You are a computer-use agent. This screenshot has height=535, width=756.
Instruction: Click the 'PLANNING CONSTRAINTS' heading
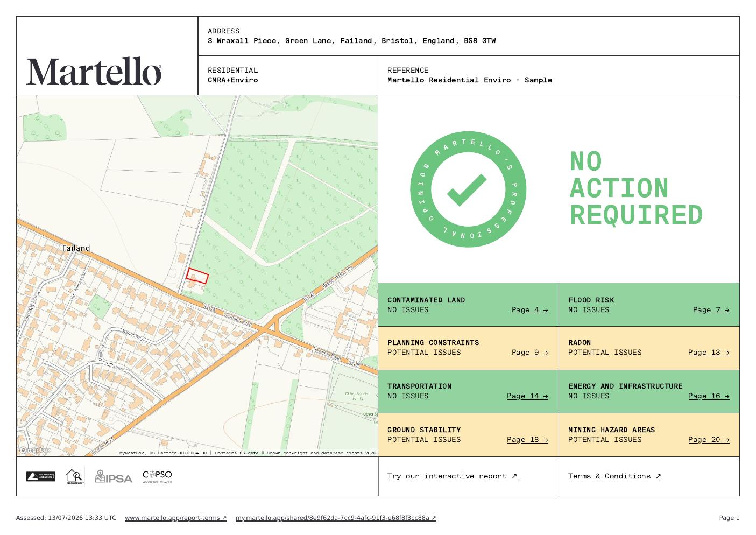point(433,342)
